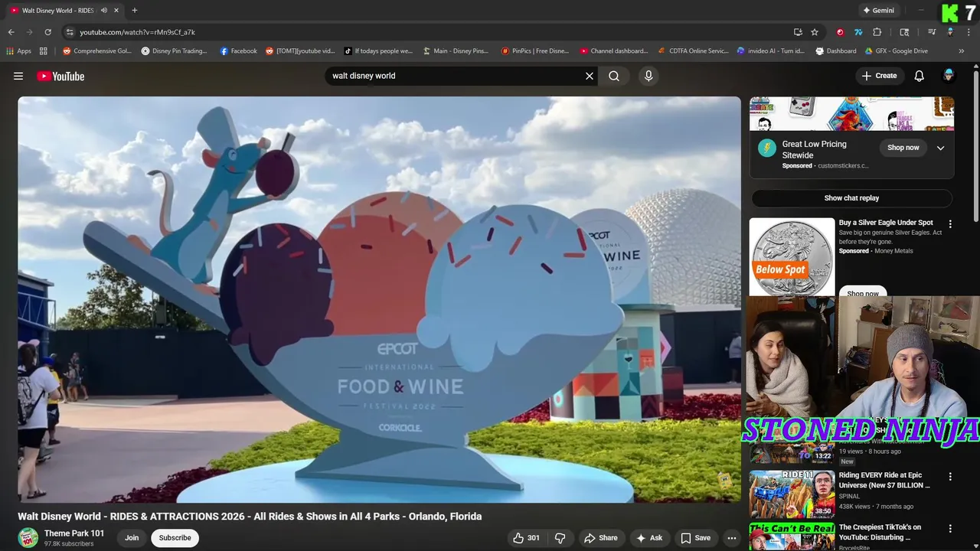Open Comprehensive Gol... bookmark
The width and height of the screenshot is (980, 551).
[97, 51]
